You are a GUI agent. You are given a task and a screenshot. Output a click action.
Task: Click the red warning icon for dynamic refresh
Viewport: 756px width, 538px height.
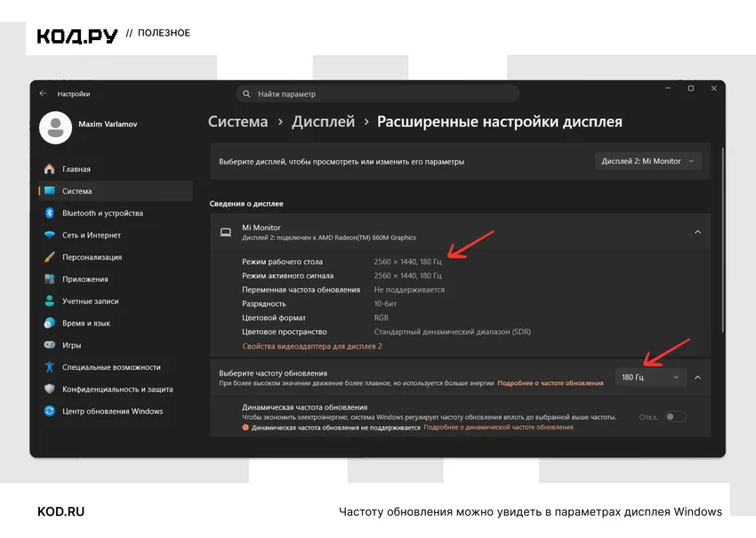[x=245, y=428]
